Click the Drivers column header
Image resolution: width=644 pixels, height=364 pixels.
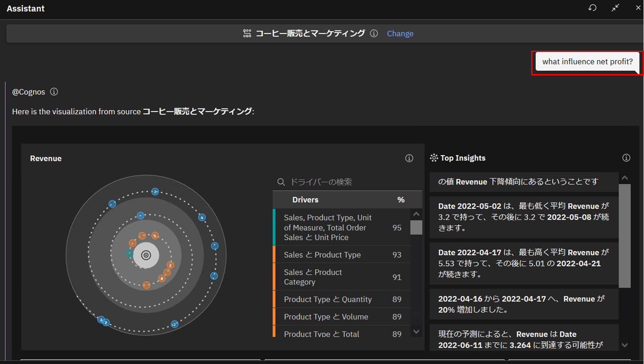pyautogui.click(x=305, y=200)
